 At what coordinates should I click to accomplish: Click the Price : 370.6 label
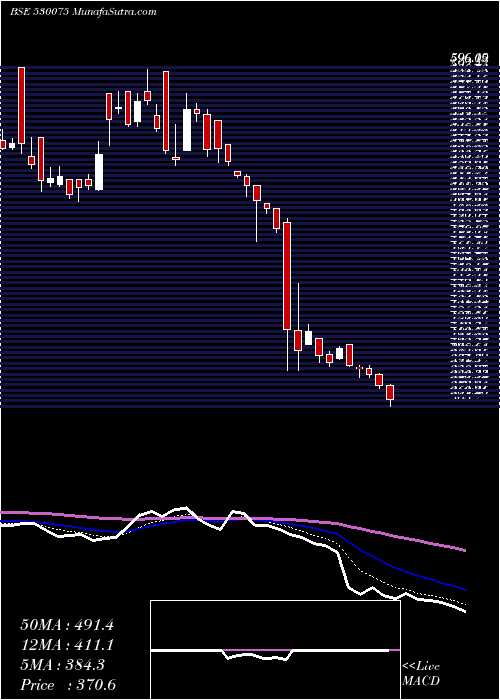pos(68,685)
